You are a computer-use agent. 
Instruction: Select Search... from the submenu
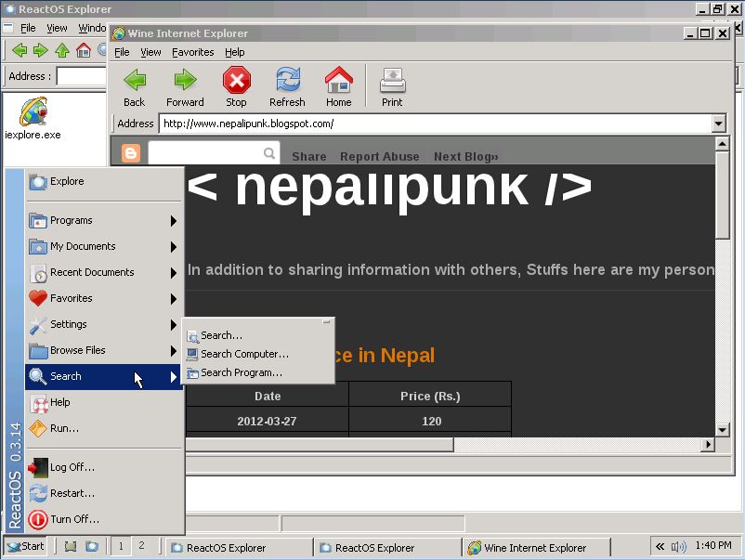coord(258,336)
